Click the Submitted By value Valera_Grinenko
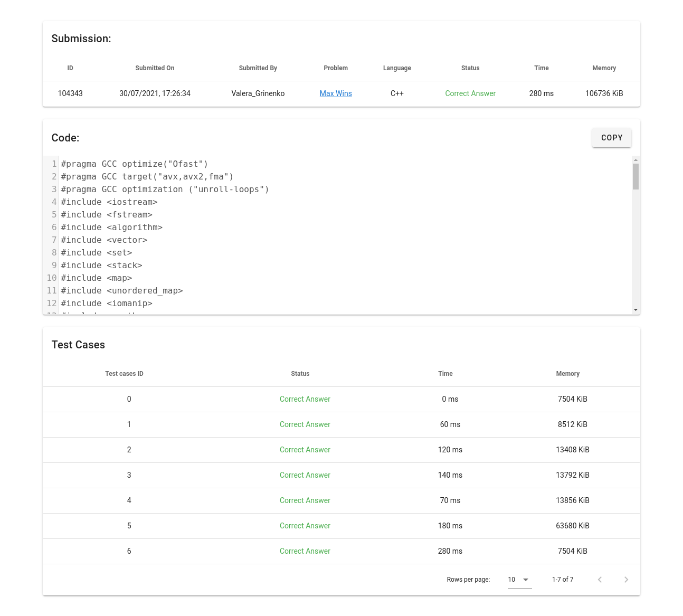 coord(258,93)
